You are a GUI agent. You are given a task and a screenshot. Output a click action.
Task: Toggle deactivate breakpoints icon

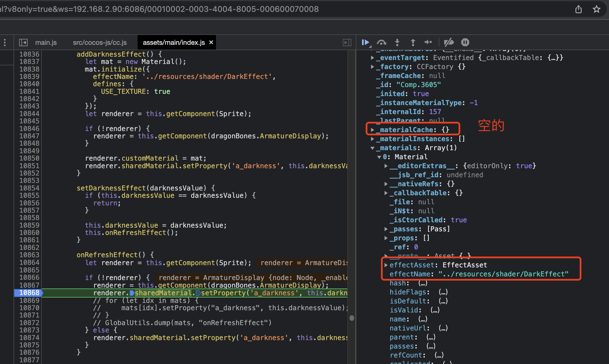tap(449, 42)
